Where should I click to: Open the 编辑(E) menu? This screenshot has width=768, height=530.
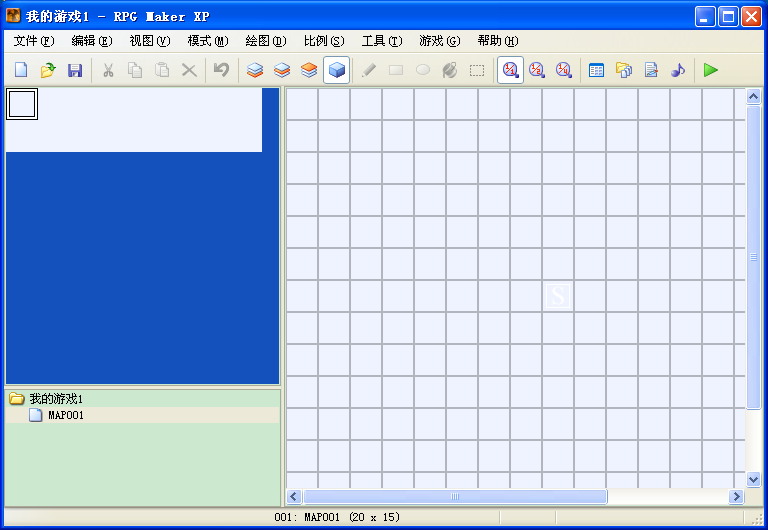click(92, 41)
